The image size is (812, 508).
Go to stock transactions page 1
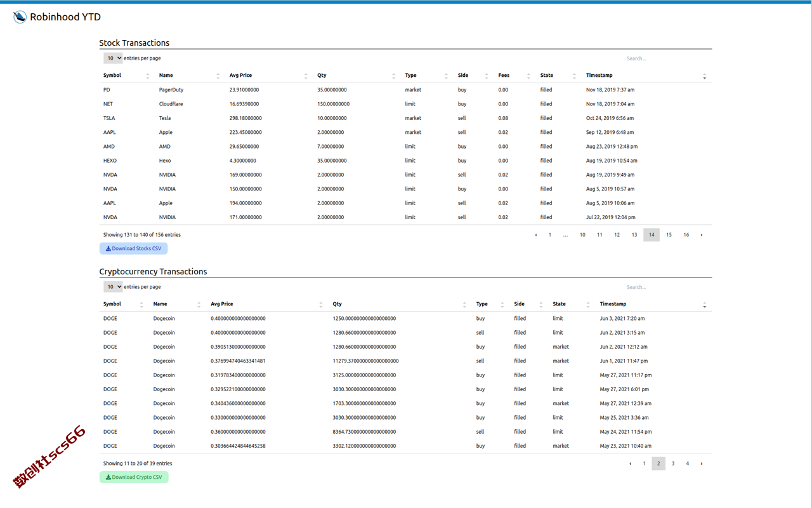[x=550, y=235]
